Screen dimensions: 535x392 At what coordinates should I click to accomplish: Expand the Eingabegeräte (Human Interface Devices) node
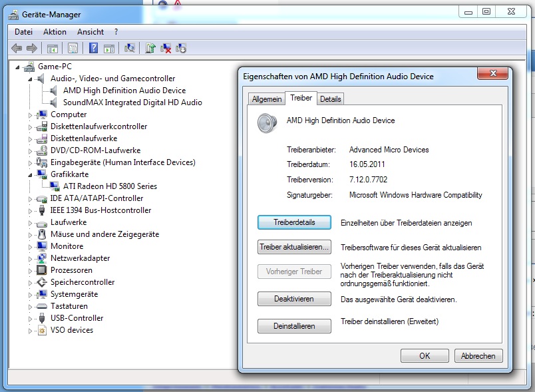click(x=30, y=163)
